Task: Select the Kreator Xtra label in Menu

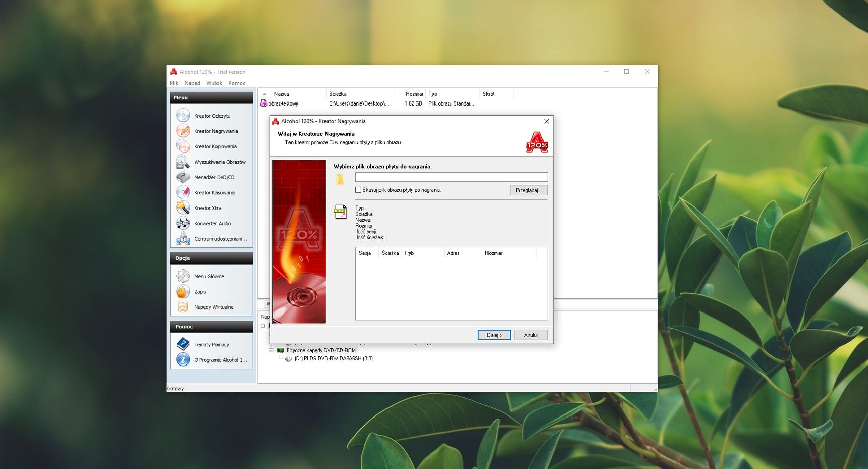Action: coord(208,208)
